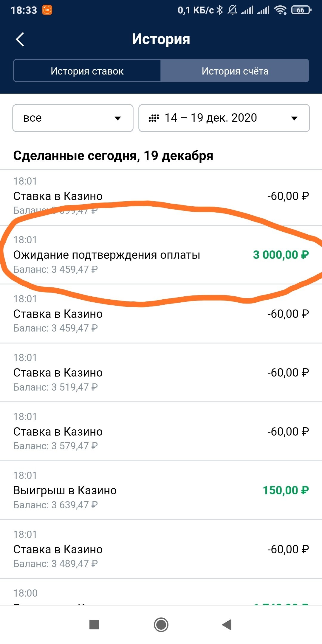322x644 pixels.
Task: Tap the Ставка в Казино entry with balance 3 579,47 ₽
Action: click(x=161, y=431)
